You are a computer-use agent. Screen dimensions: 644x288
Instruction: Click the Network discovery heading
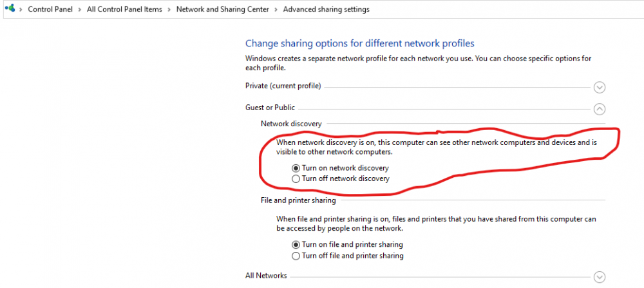pos(291,123)
